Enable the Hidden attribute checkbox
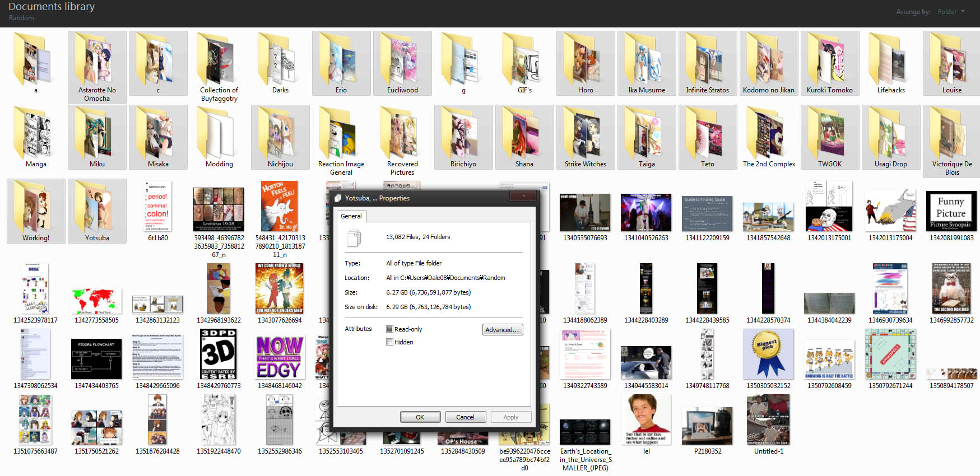The image size is (980, 476). tap(389, 342)
